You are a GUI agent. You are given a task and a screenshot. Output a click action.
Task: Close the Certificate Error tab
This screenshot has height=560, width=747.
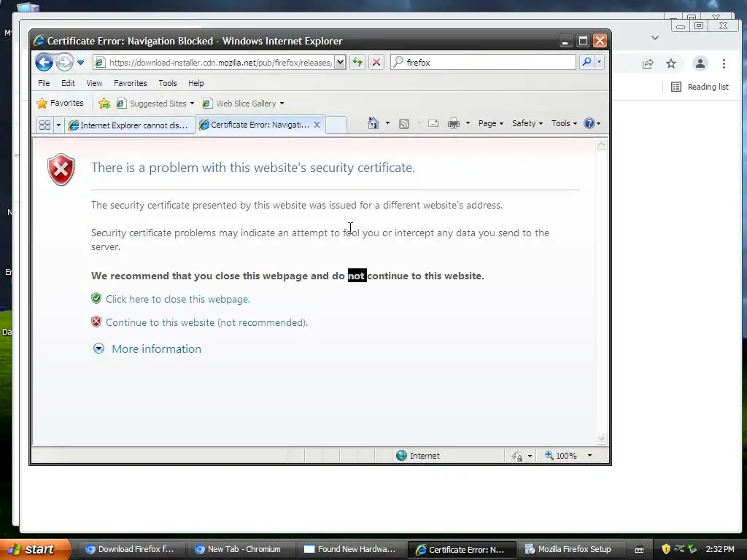coord(317,125)
